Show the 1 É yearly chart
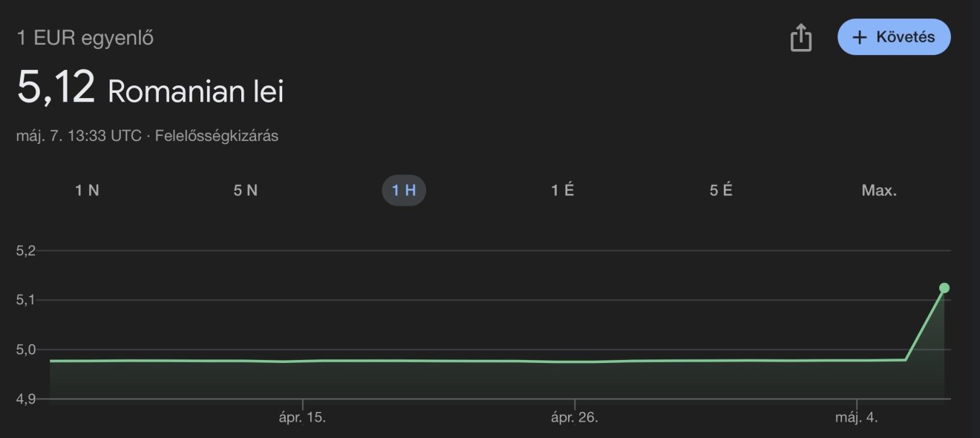 point(562,191)
